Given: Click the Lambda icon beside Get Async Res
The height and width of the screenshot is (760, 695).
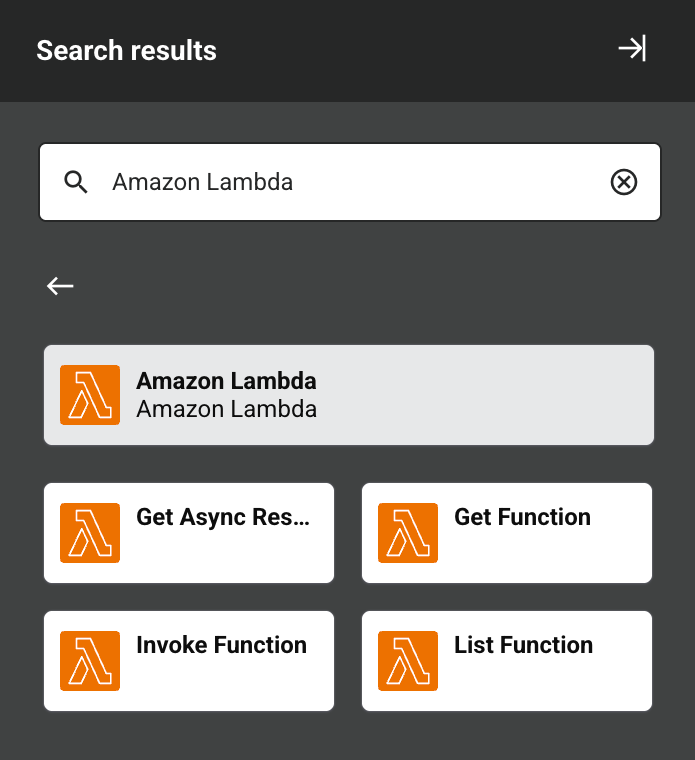Looking at the screenshot, I should [90, 533].
